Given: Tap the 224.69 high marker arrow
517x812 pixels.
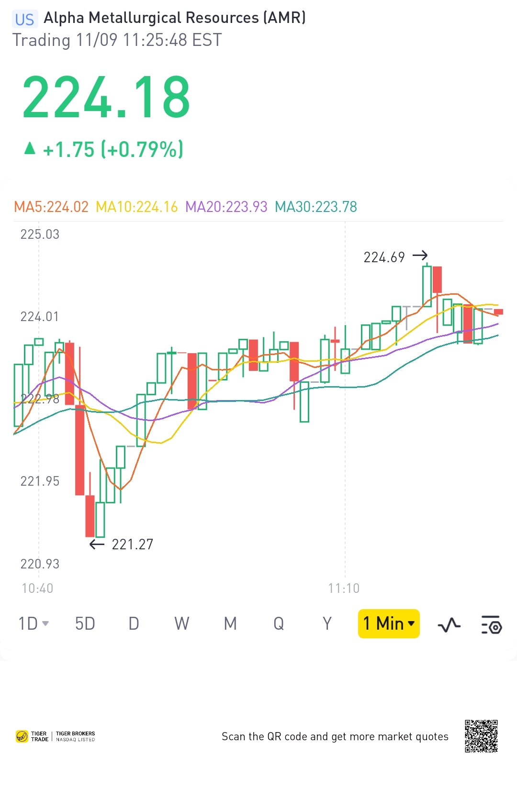Looking at the screenshot, I should tap(420, 256).
